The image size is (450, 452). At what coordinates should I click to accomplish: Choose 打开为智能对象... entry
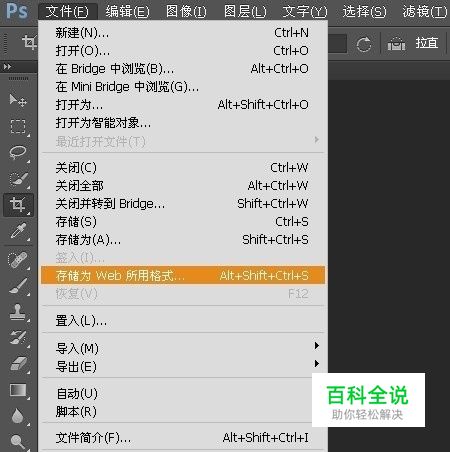(183, 123)
